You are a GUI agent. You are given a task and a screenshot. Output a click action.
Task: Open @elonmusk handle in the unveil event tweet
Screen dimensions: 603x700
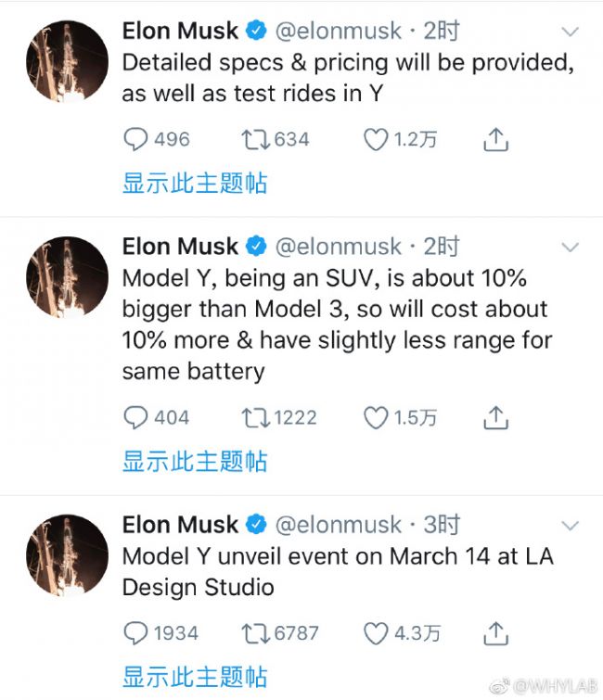(338, 525)
